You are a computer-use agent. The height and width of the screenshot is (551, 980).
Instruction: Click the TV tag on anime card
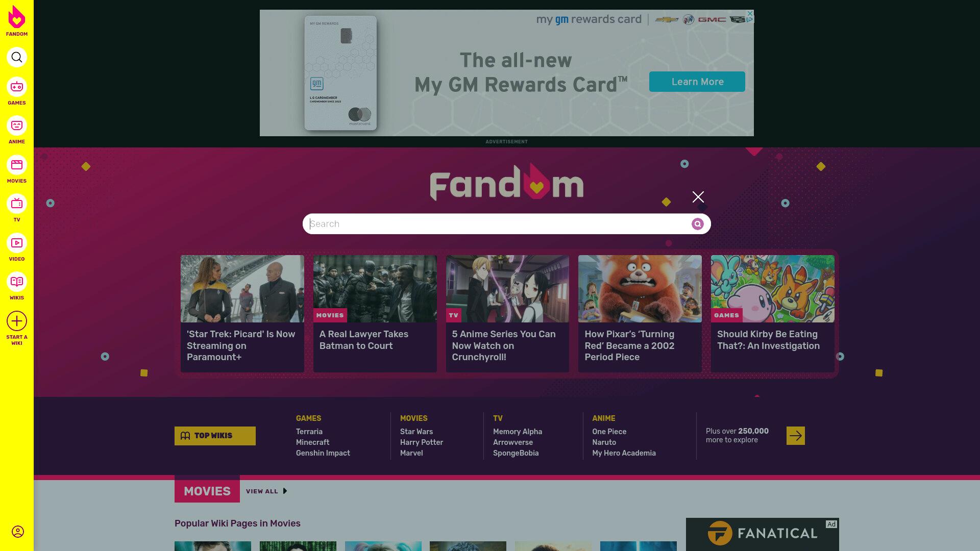pyautogui.click(x=454, y=315)
